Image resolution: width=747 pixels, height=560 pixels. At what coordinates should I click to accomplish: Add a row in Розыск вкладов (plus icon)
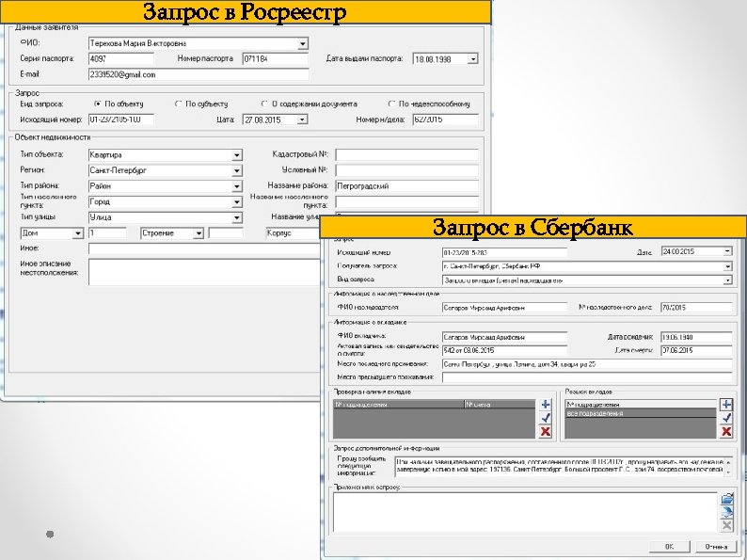tap(726, 405)
